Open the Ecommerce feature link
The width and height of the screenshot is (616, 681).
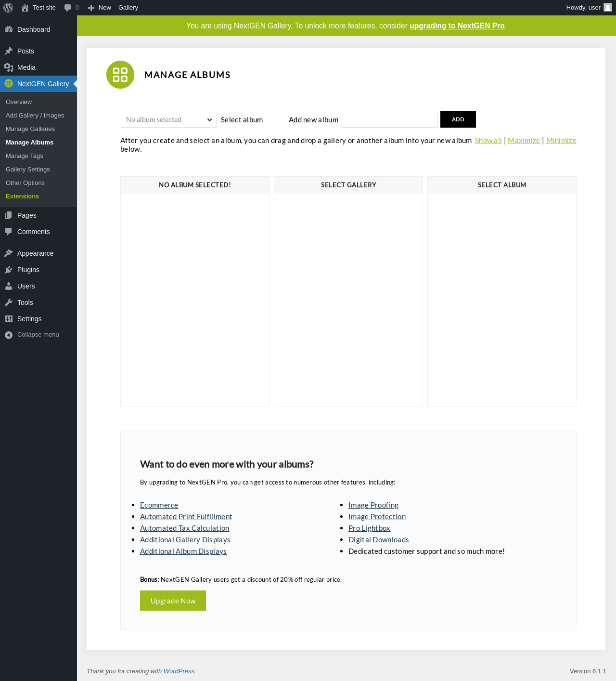tap(159, 505)
